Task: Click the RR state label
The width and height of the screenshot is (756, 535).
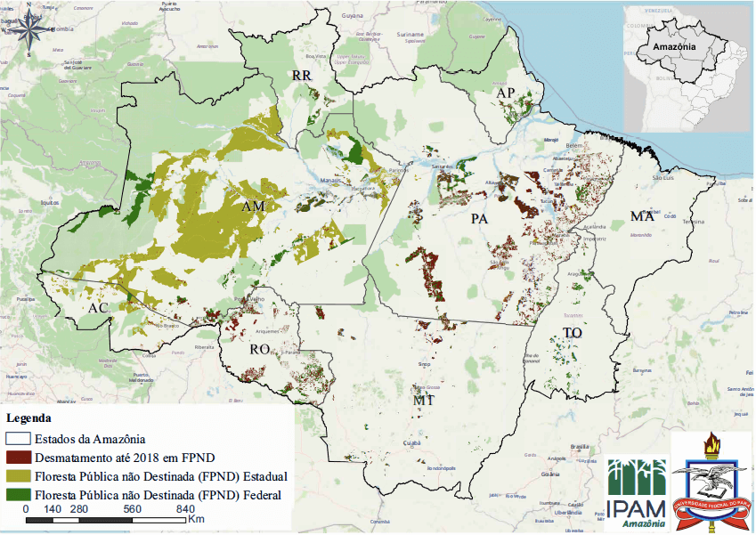Action: (302, 77)
